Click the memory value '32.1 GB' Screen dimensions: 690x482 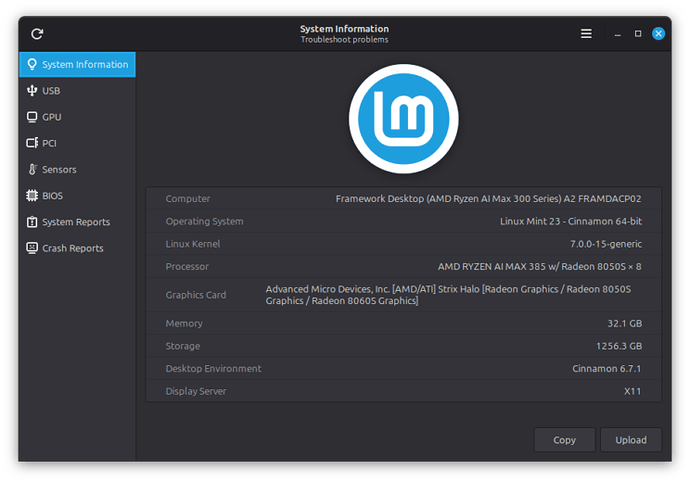click(624, 324)
